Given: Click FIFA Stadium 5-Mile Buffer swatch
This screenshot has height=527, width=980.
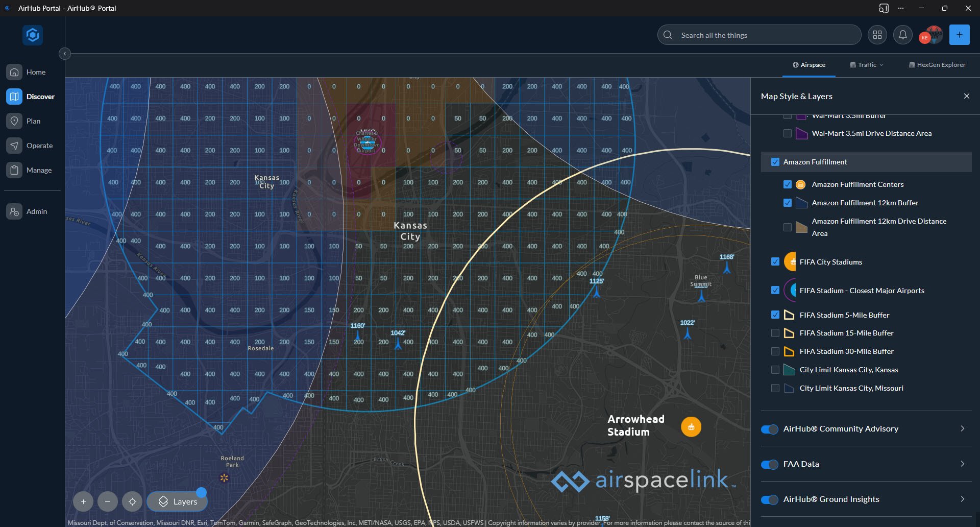Looking at the screenshot, I should tap(789, 315).
